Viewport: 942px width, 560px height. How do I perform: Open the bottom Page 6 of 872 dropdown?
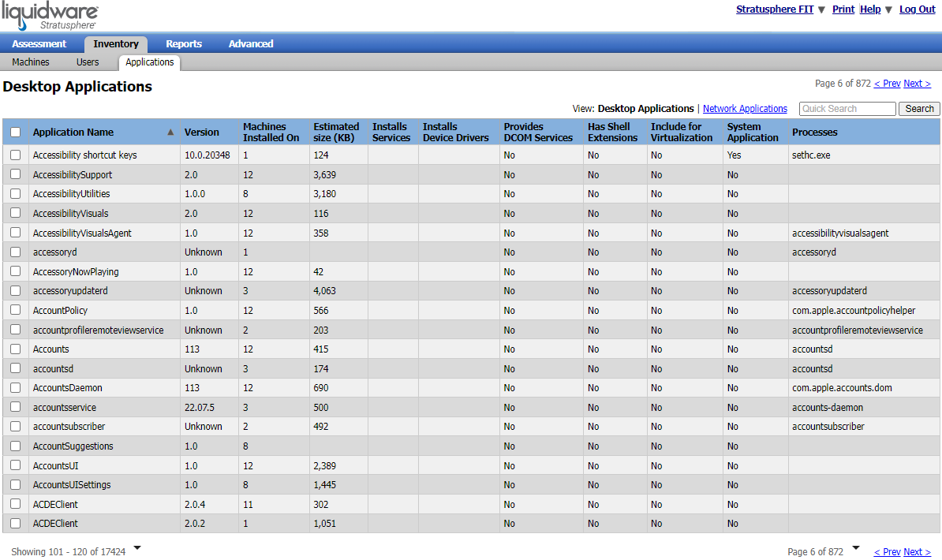coord(856,547)
